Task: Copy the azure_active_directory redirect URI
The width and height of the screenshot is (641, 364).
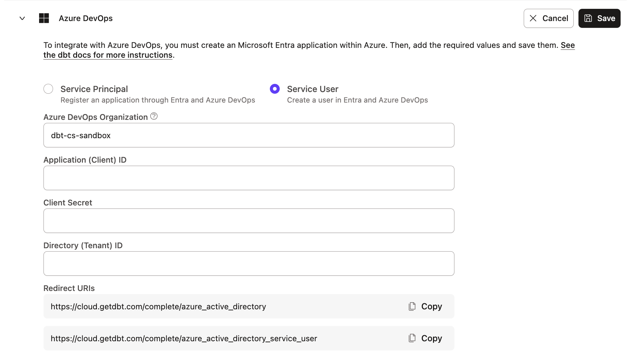Action: 425,306
